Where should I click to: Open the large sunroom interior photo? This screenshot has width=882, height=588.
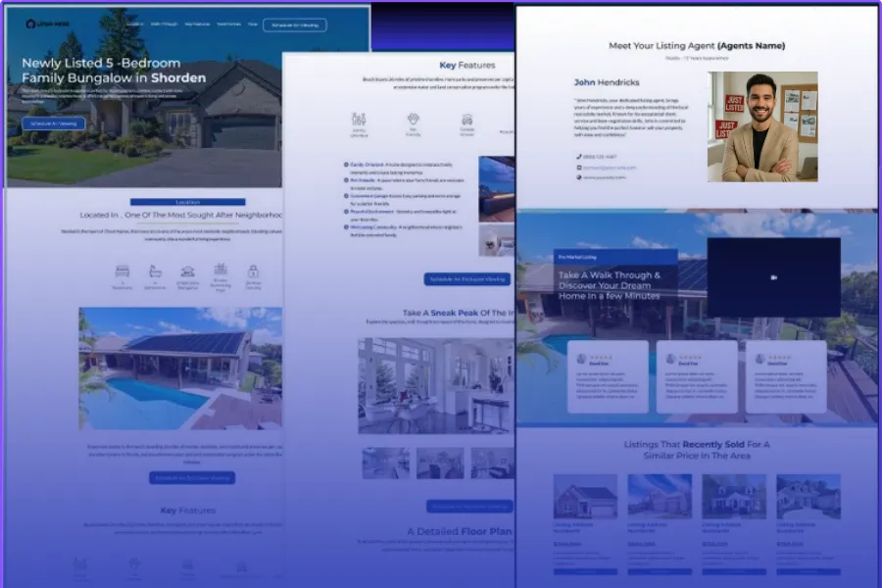coord(436,386)
